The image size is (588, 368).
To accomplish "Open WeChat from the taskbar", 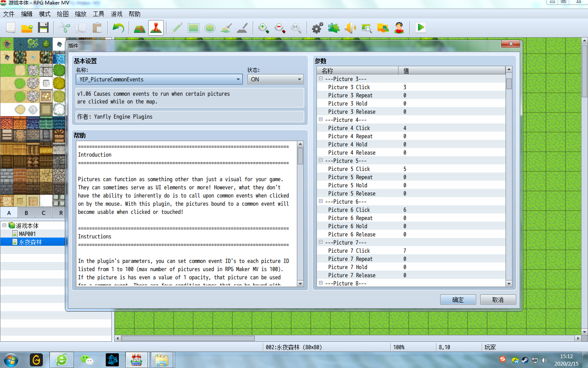I will point(87,360).
